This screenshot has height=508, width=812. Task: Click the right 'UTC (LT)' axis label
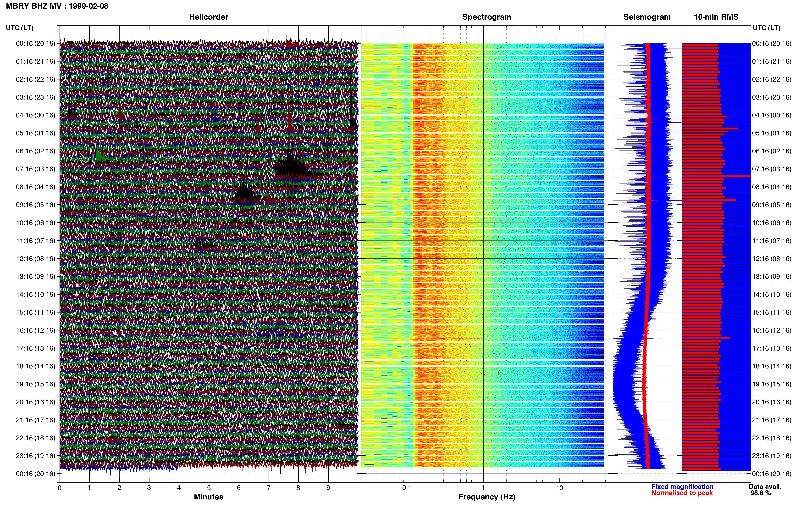point(766,28)
